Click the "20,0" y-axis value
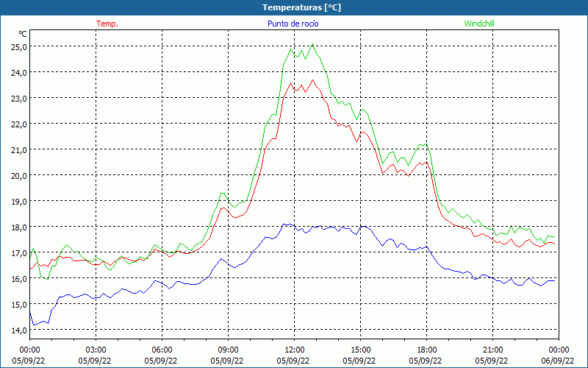This screenshot has height=368, width=588. tap(18, 176)
